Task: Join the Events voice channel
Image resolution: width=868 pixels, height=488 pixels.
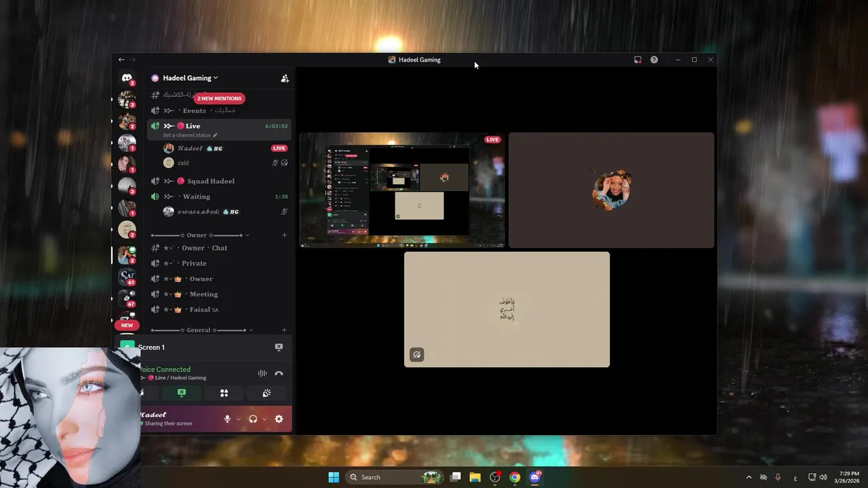Action: (x=219, y=110)
